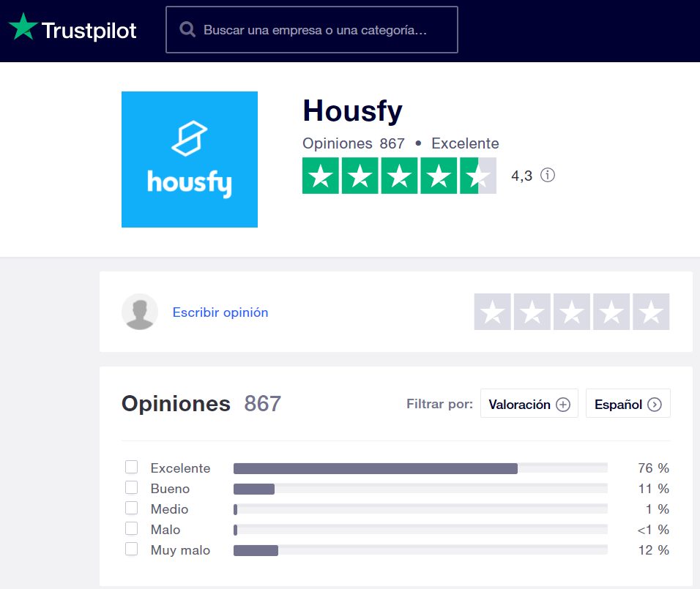Click the search magnifier icon

point(187,30)
